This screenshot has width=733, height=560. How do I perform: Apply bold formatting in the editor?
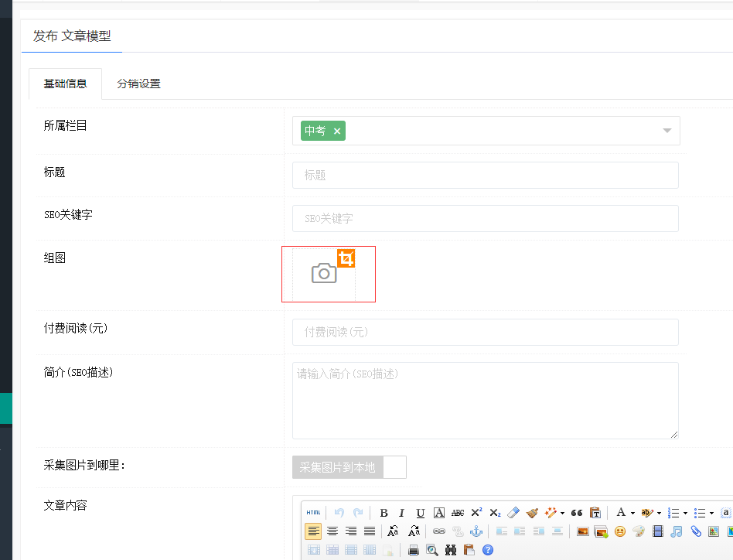tap(384, 513)
